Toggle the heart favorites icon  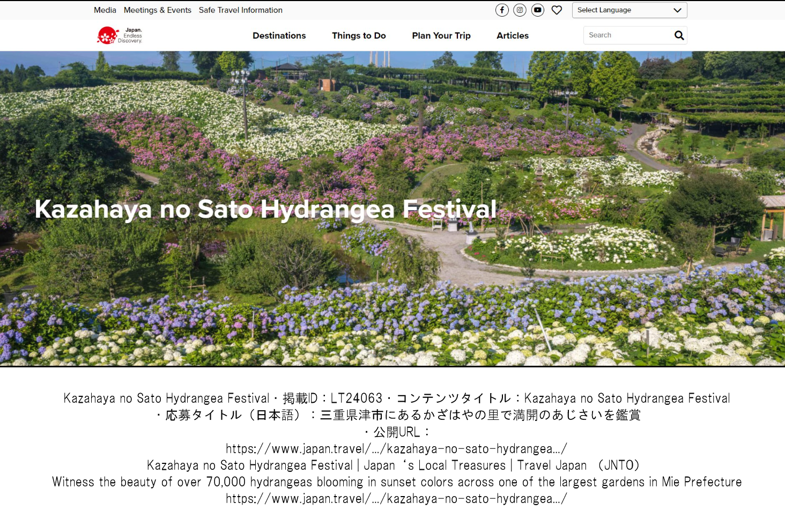tap(557, 10)
